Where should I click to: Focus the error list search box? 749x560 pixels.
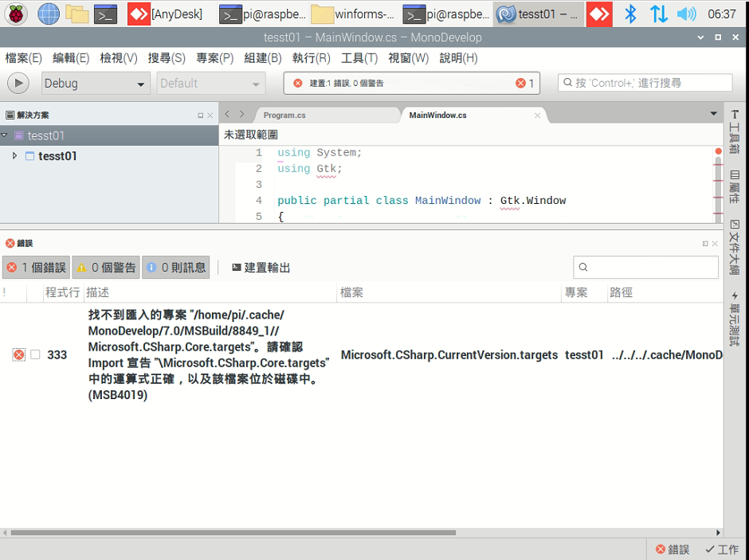tap(646, 268)
